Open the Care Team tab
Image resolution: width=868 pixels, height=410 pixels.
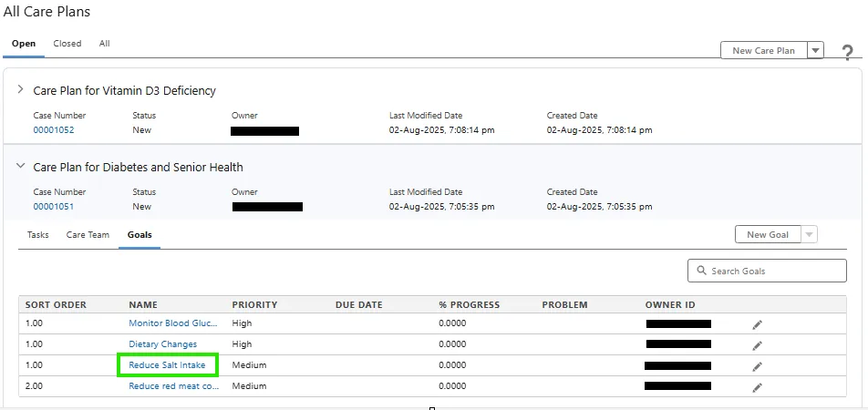[x=88, y=235]
